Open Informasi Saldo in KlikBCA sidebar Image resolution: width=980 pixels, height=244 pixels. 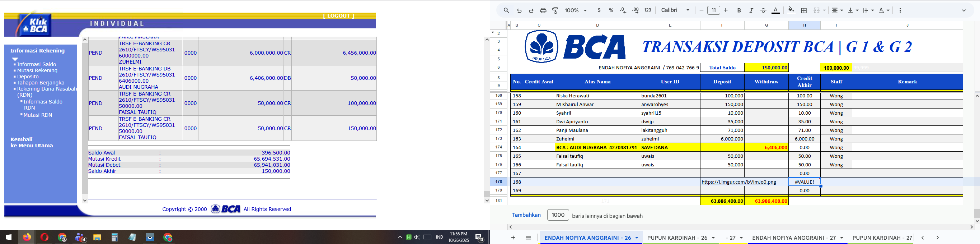click(x=37, y=64)
